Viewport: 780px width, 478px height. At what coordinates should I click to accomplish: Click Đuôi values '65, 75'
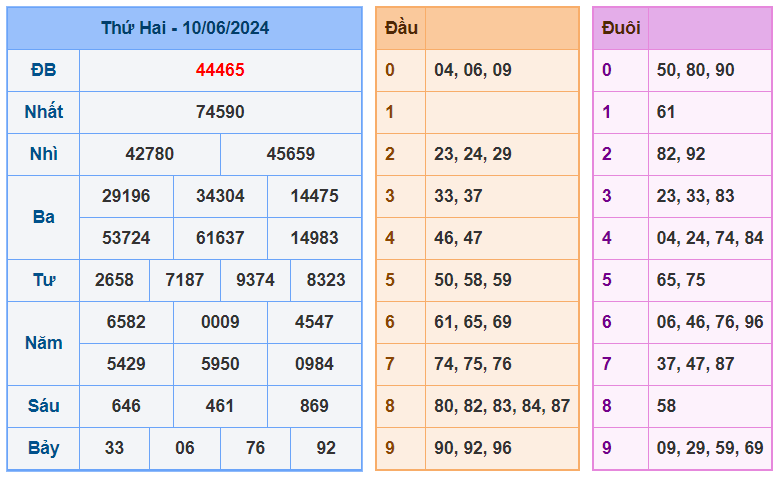click(x=681, y=280)
